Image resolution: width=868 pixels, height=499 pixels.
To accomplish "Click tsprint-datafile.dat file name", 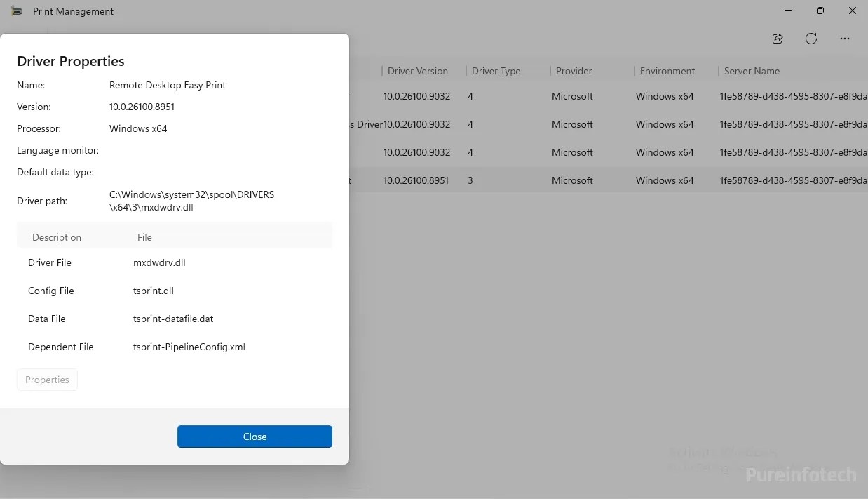I will (x=173, y=319).
